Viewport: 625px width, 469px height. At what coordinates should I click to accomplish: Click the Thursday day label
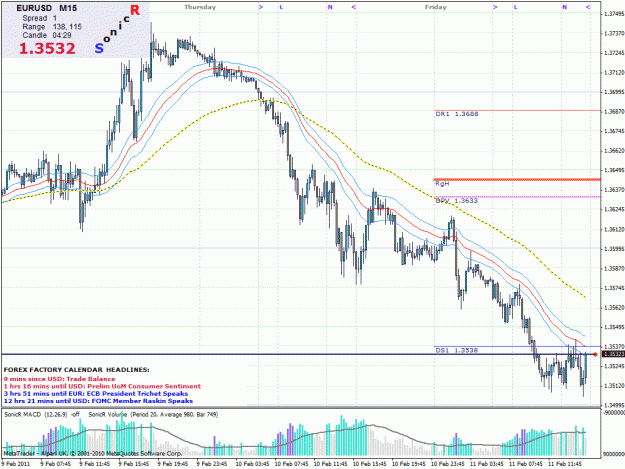click(200, 7)
